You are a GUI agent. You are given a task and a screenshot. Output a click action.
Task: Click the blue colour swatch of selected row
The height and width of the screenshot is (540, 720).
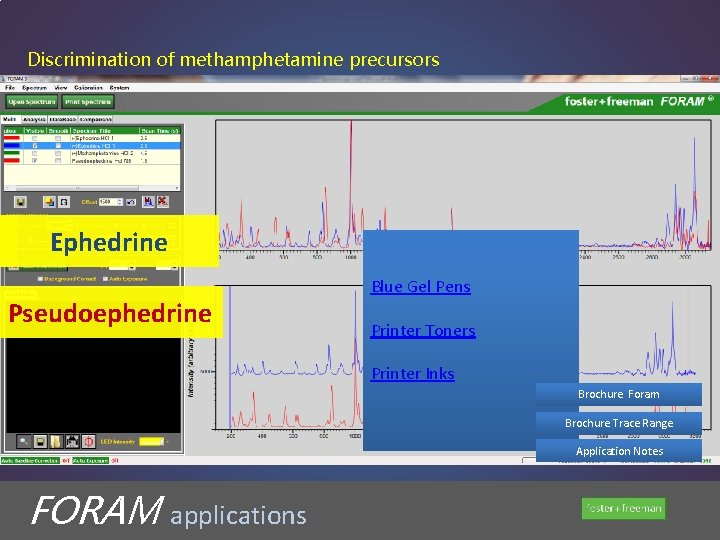click(x=12, y=146)
